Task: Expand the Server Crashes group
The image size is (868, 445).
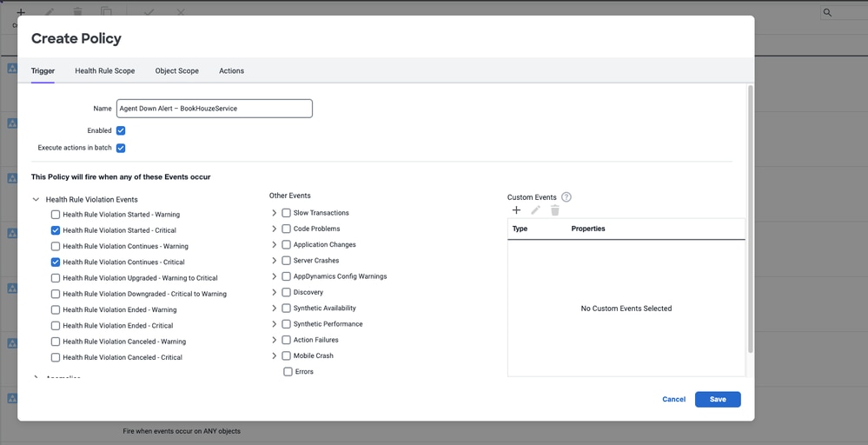Action: point(274,260)
